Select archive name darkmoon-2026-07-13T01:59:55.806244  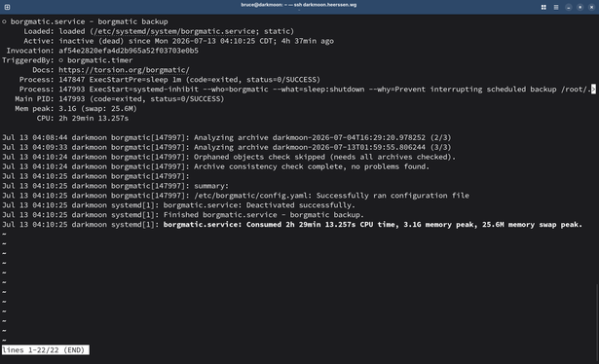click(349, 147)
